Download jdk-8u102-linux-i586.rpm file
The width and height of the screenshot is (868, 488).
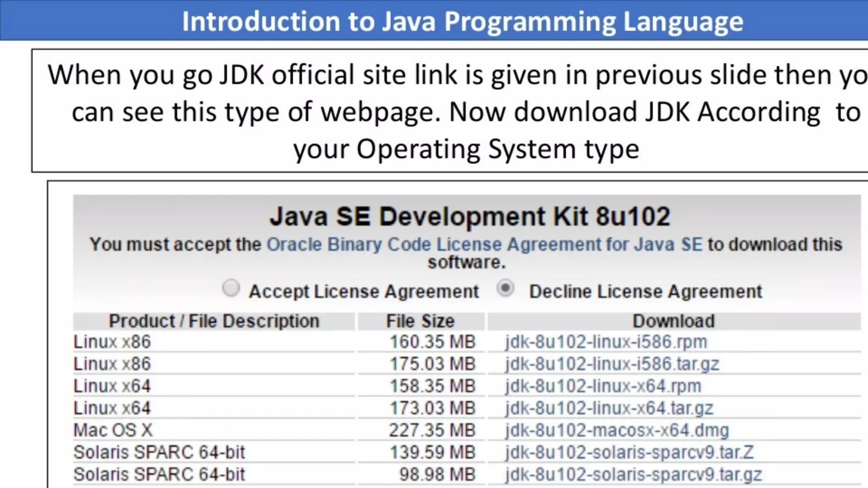tap(606, 342)
